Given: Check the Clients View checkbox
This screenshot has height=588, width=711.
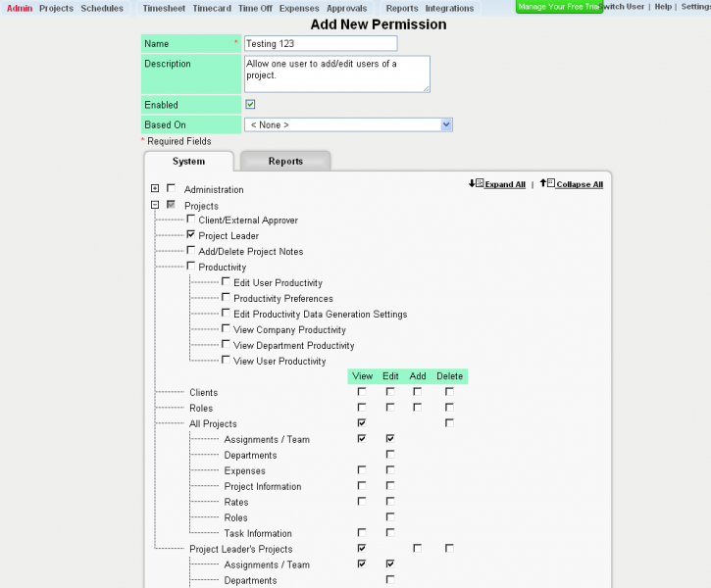Looking at the screenshot, I should click(x=362, y=391).
